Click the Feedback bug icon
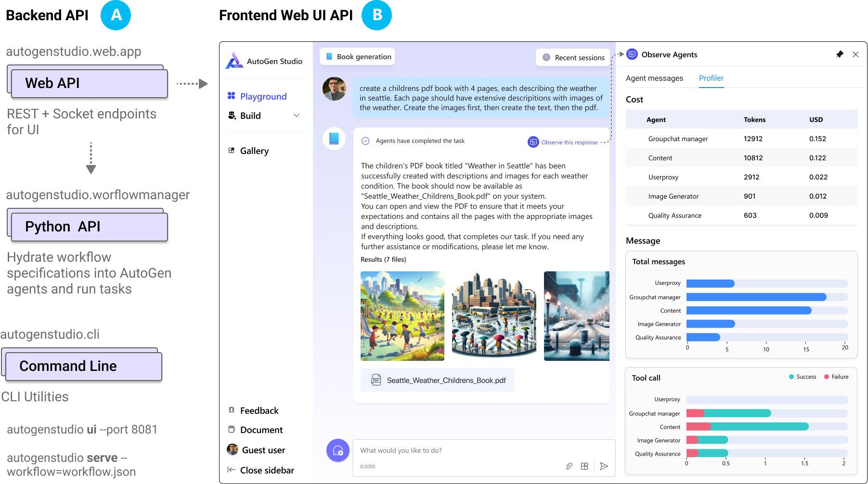This screenshot has width=868, height=484. pyautogui.click(x=232, y=410)
